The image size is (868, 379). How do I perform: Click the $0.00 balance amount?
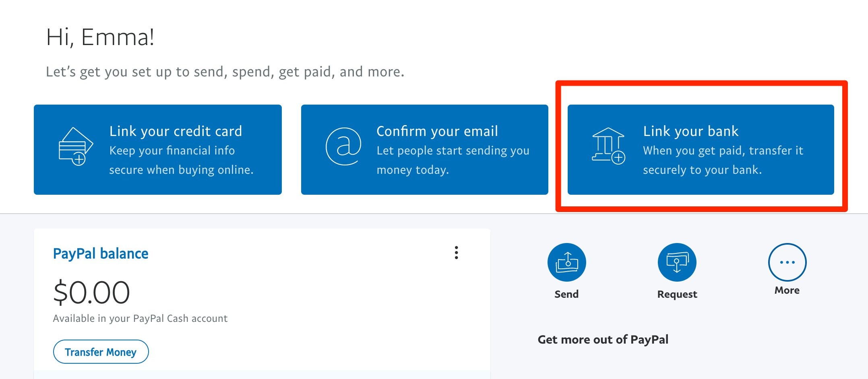pyautogui.click(x=91, y=292)
